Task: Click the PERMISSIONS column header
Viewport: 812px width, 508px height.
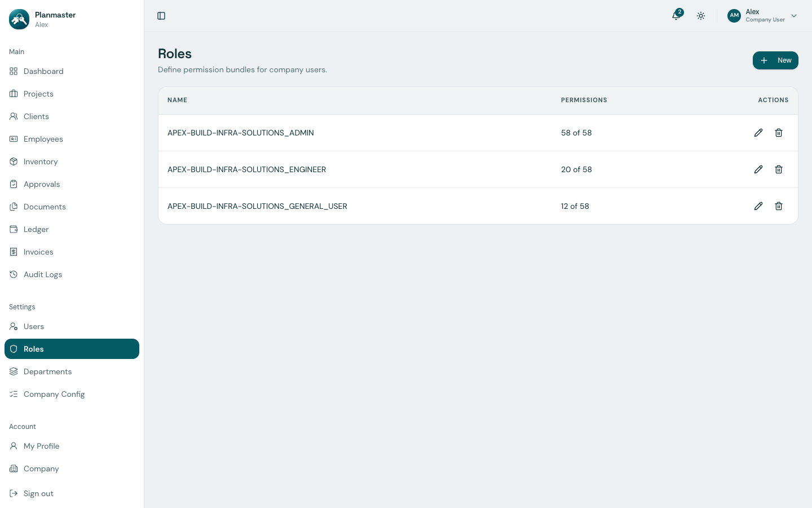Action: [x=584, y=100]
